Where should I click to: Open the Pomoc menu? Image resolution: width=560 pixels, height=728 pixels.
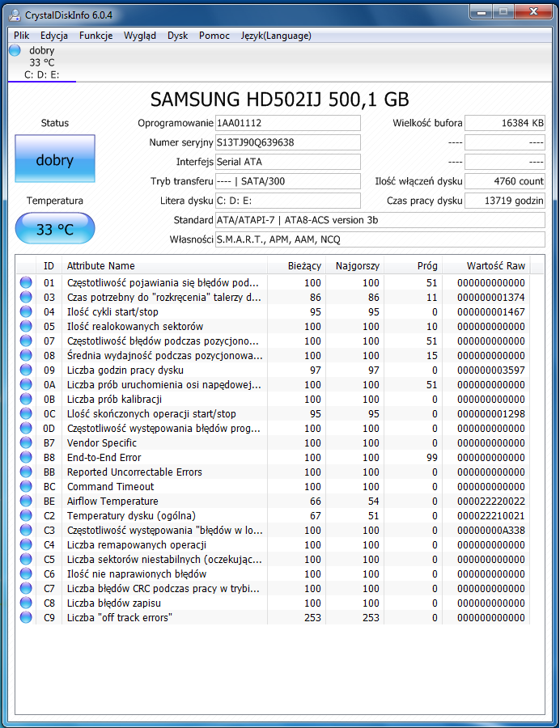(x=214, y=36)
